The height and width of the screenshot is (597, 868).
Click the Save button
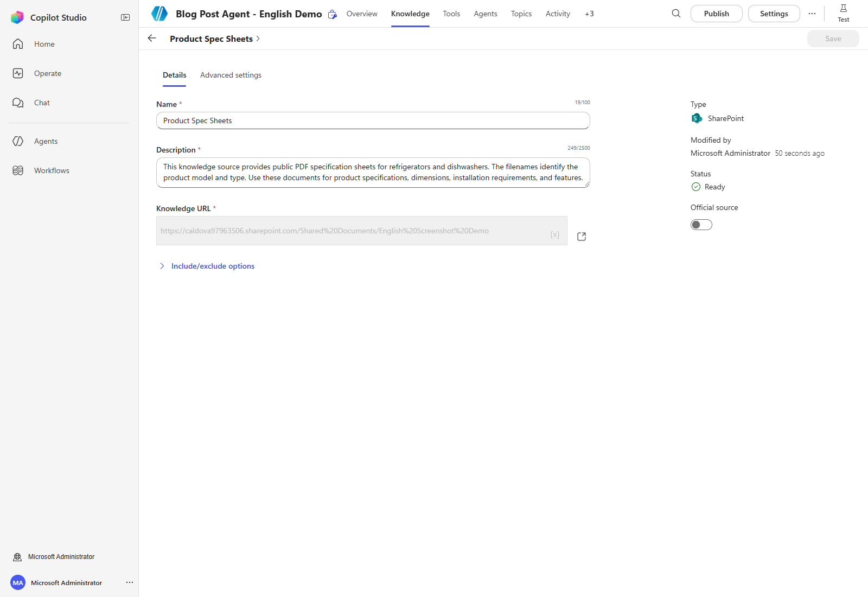pos(833,39)
